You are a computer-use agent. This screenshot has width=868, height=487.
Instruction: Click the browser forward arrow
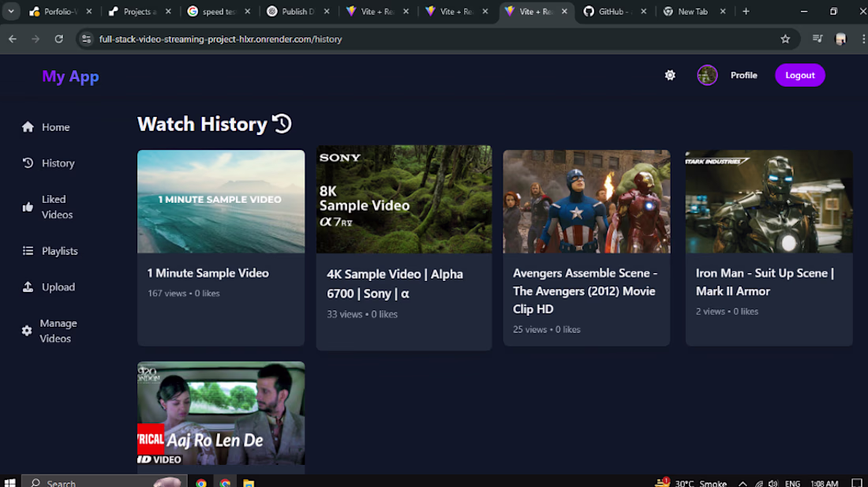click(x=36, y=39)
